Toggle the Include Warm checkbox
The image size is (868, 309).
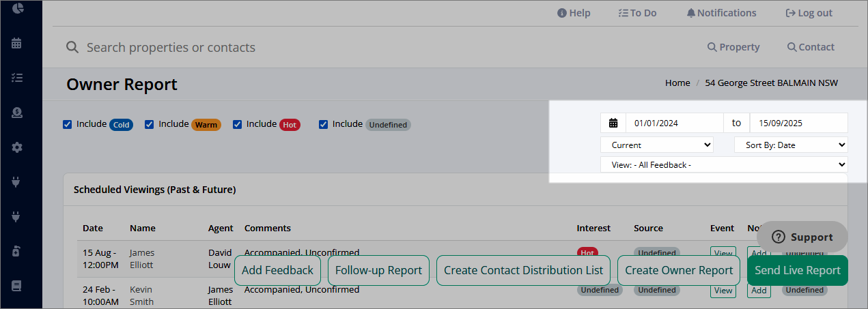149,124
